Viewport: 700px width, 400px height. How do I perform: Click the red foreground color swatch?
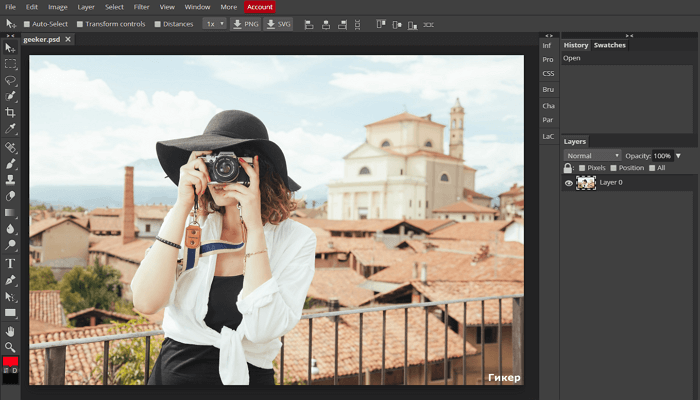coord(10,363)
